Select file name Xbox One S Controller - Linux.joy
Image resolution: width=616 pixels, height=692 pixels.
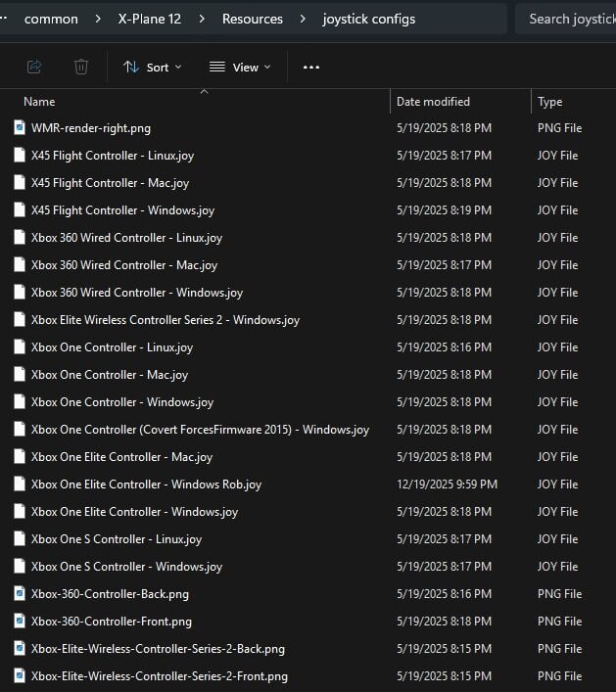117,539
